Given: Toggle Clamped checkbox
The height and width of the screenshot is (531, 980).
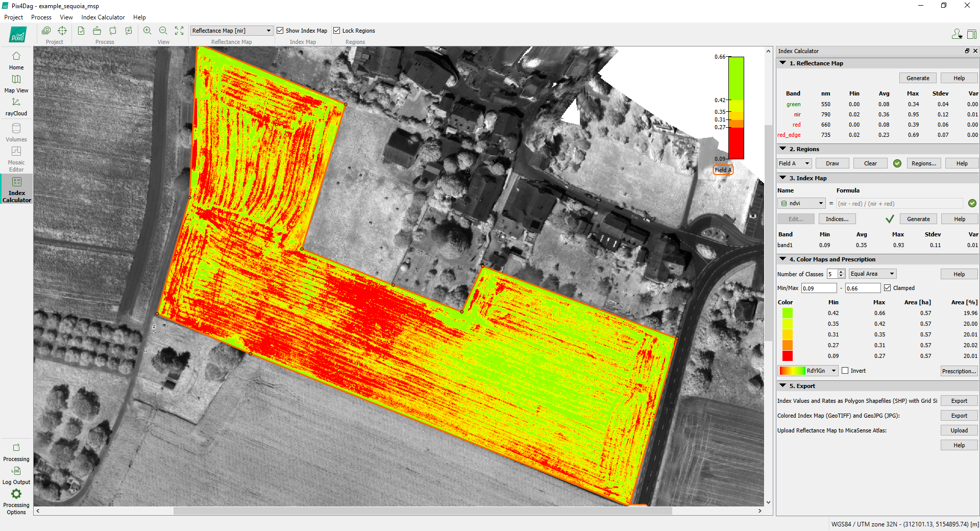Looking at the screenshot, I should [x=888, y=288].
